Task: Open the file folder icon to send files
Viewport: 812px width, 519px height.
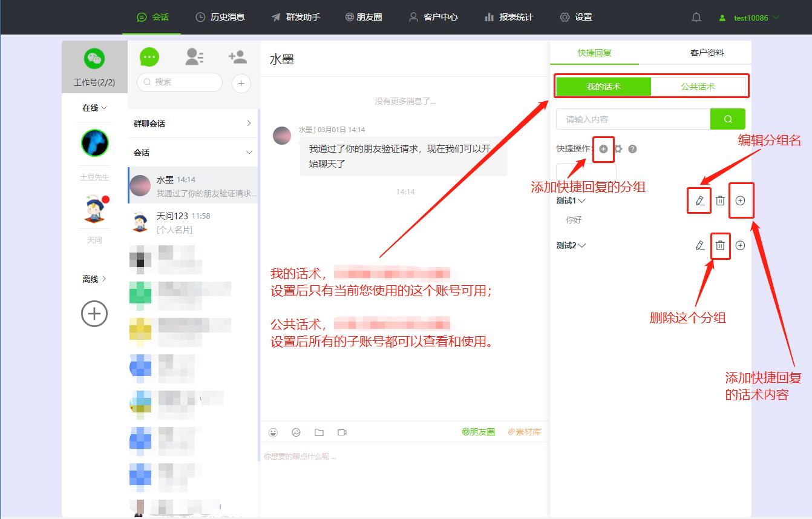Action: (319, 431)
